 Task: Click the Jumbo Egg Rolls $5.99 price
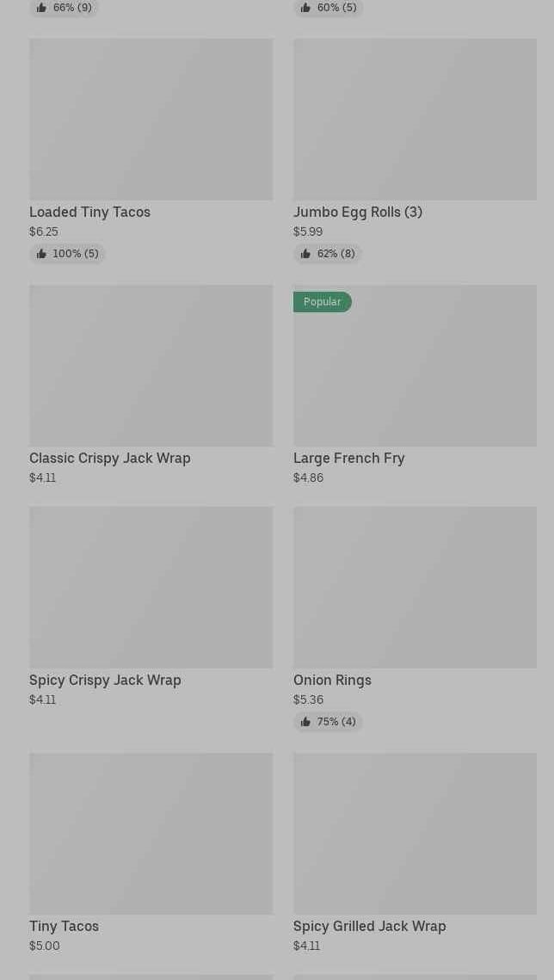pos(308,231)
